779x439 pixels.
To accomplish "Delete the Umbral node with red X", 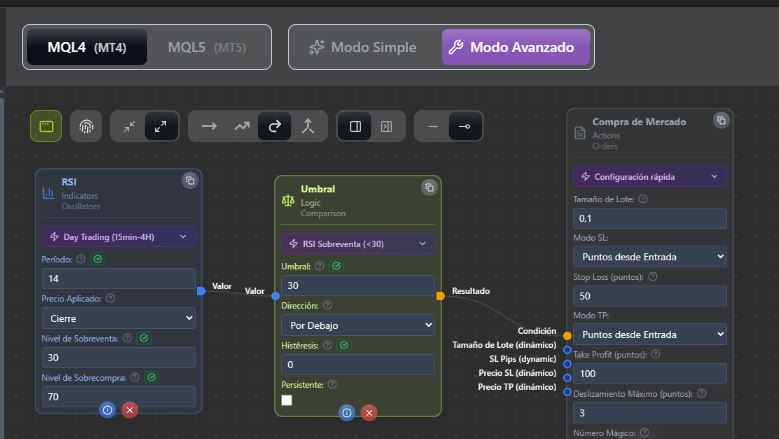I will [x=369, y=412].
